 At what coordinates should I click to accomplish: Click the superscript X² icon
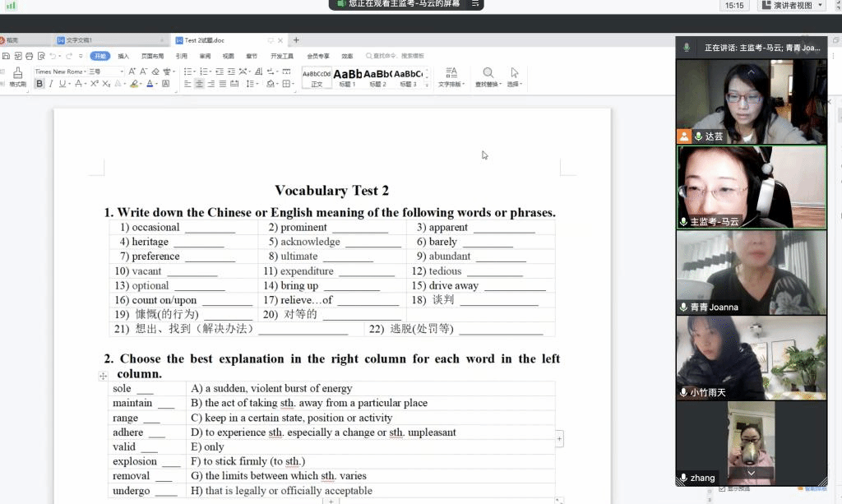[x=94, y=84]
